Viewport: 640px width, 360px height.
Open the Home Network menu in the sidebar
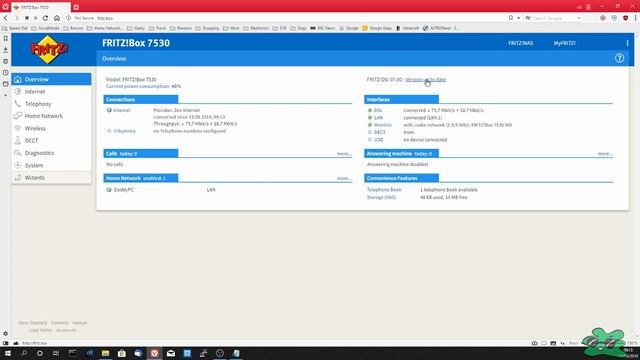(x=51, y=116)
